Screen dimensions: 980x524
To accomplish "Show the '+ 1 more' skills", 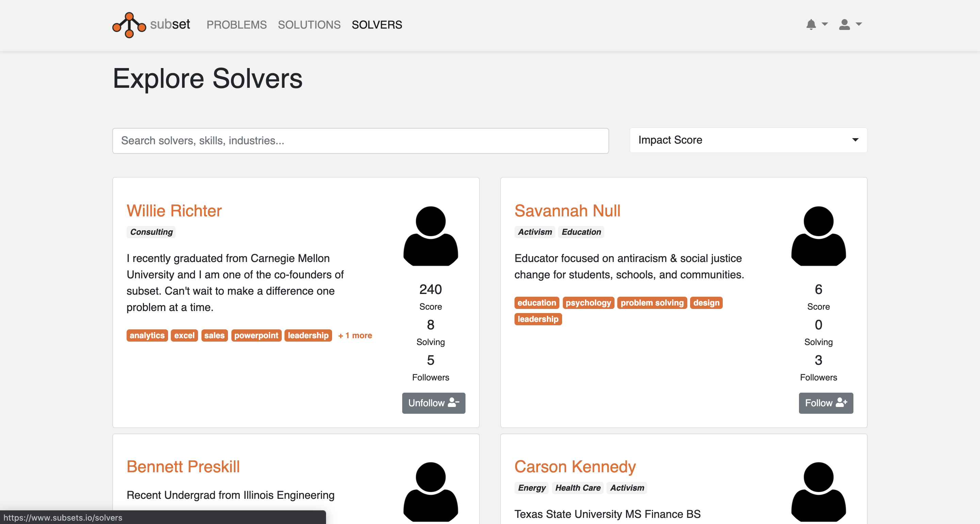I will 355,335.
